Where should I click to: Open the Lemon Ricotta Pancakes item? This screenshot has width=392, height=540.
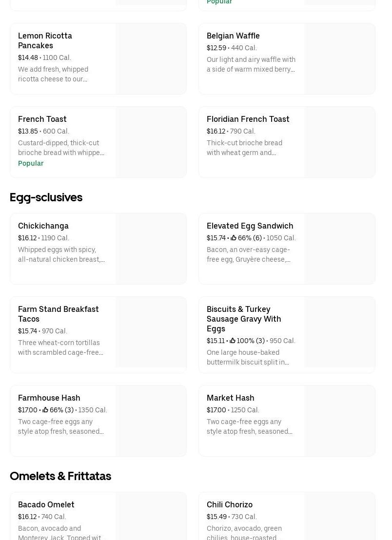(45, 40)
